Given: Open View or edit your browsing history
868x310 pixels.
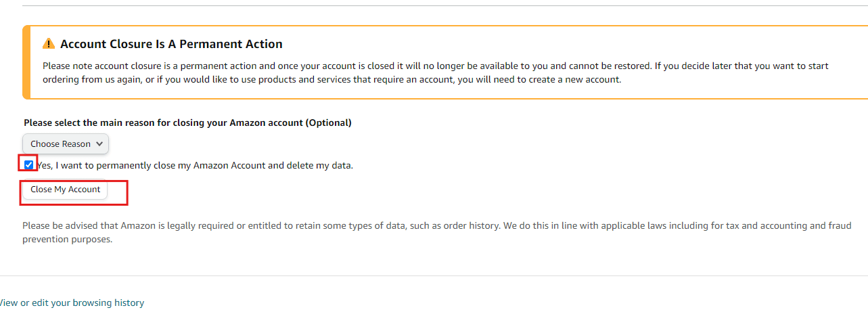Looking at the screenshot, I should (71, 303).
